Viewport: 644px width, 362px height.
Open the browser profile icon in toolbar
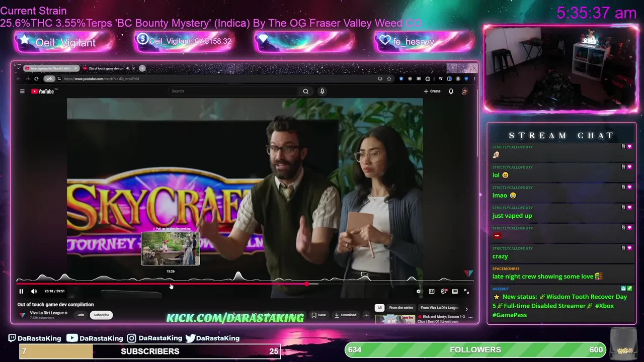click(458, 78)
